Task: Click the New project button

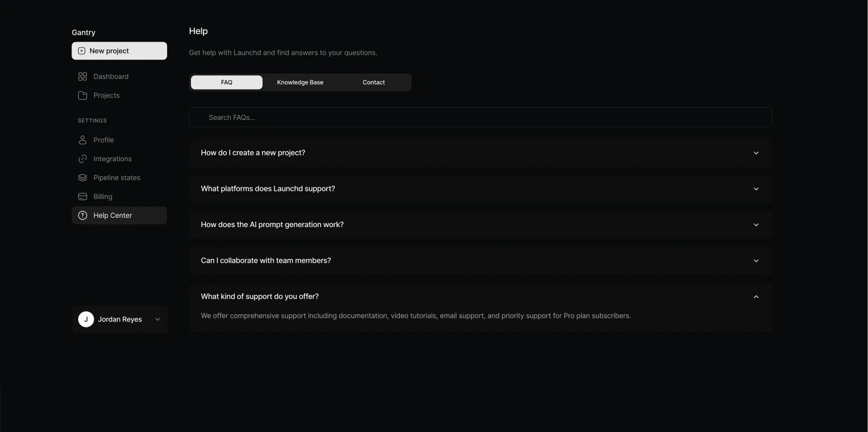Action: tap(119, 51)
